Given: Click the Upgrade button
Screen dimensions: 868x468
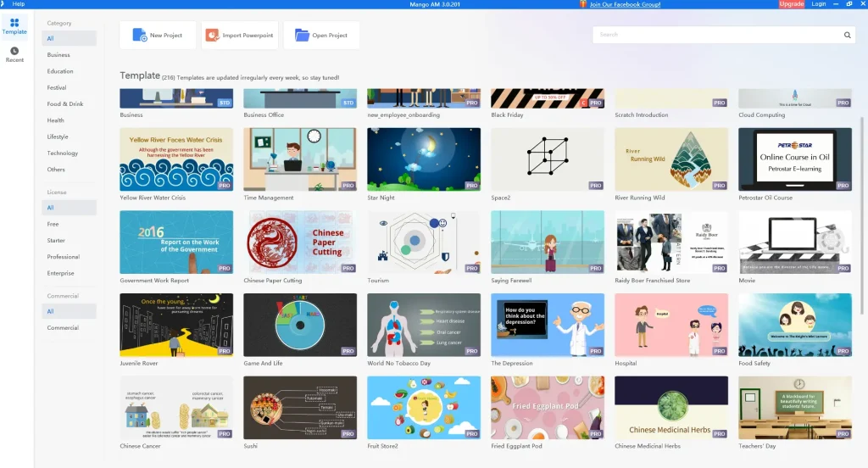Looking at the screenshot, I should point(791,4).
